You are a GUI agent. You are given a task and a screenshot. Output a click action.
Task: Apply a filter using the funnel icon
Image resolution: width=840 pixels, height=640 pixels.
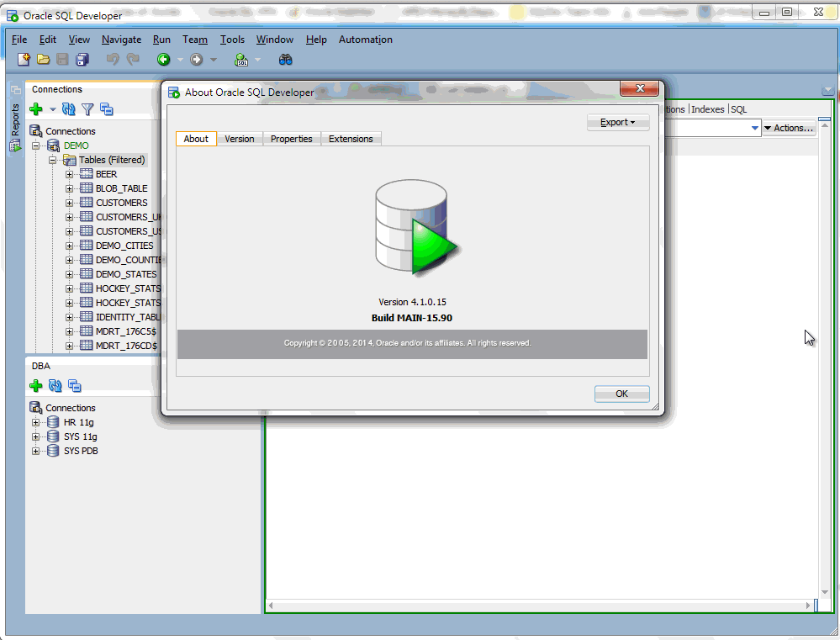coord(87,108)
